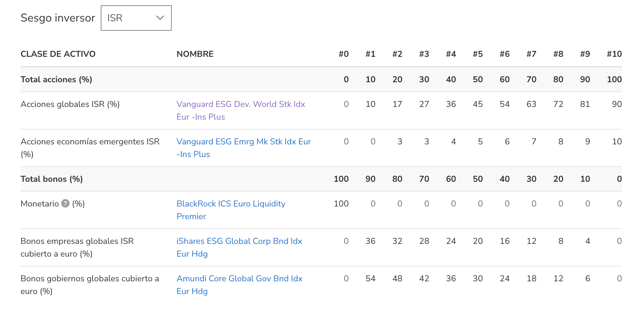This screenshot has width=644, height=312.
Task: Click the Acciones globales ISR (%) label
Action: coord(70,104)
